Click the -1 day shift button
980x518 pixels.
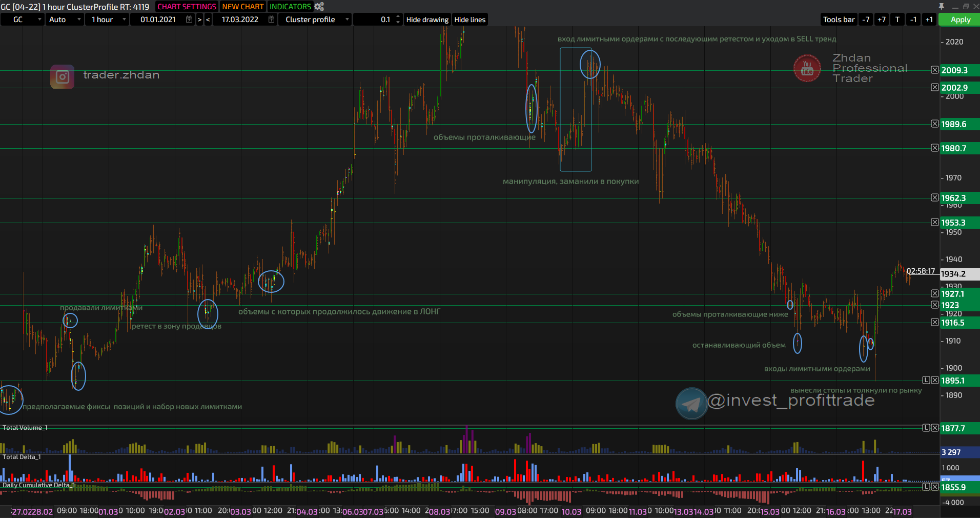coord(913,19)
